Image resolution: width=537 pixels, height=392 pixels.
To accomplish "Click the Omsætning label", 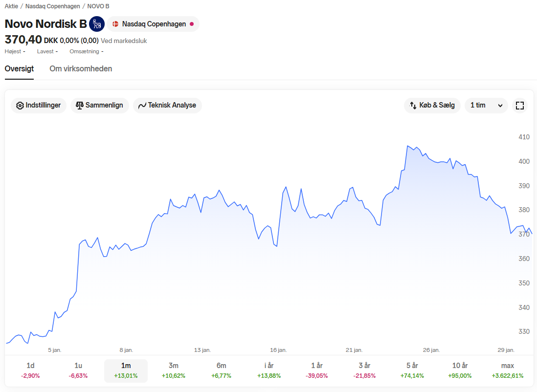I will (x=84, y=51).
